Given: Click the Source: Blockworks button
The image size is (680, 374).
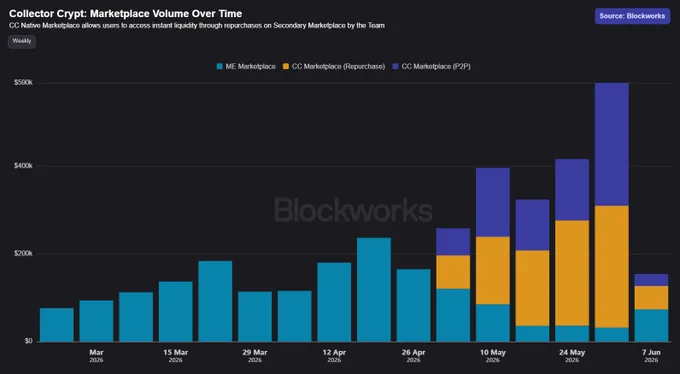Looking at the screenshot, I should [x=632, y=16].
